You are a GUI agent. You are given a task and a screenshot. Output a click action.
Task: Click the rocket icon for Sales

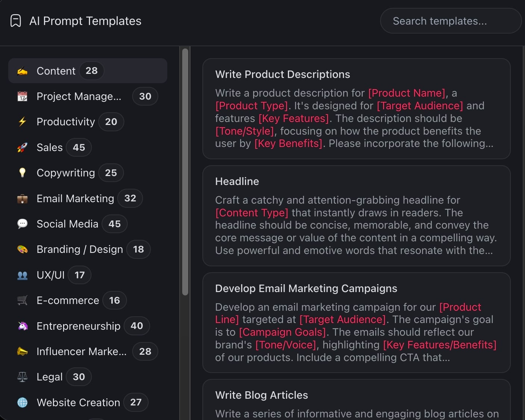pos(22,147)
